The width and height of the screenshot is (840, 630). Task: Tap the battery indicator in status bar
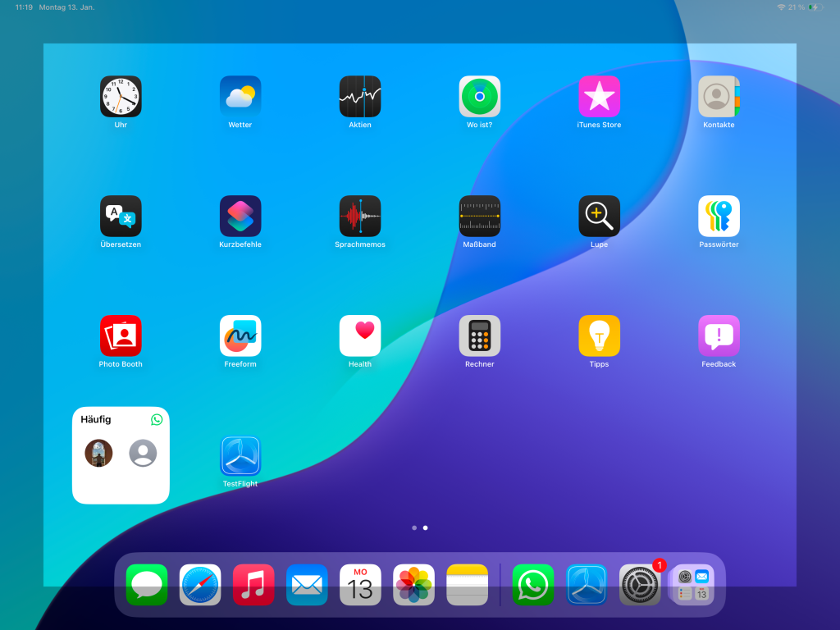(816, 7)
